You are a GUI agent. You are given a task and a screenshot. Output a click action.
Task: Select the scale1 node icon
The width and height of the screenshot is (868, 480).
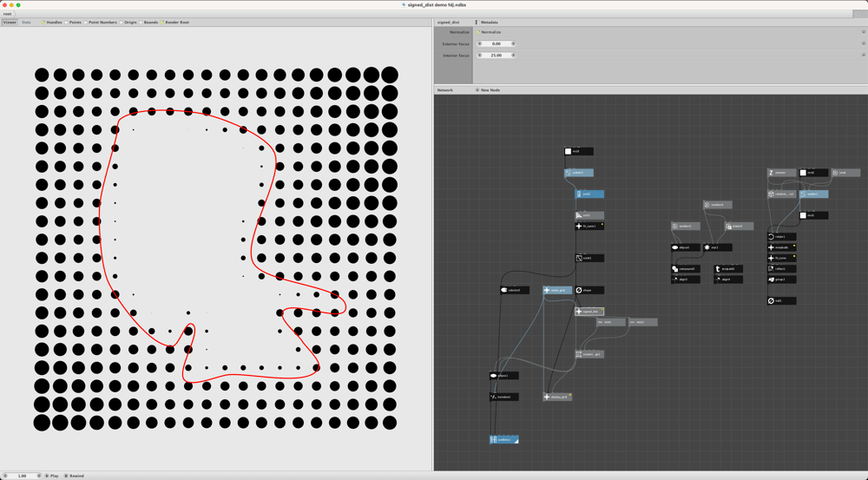click(x=579, y=258)
